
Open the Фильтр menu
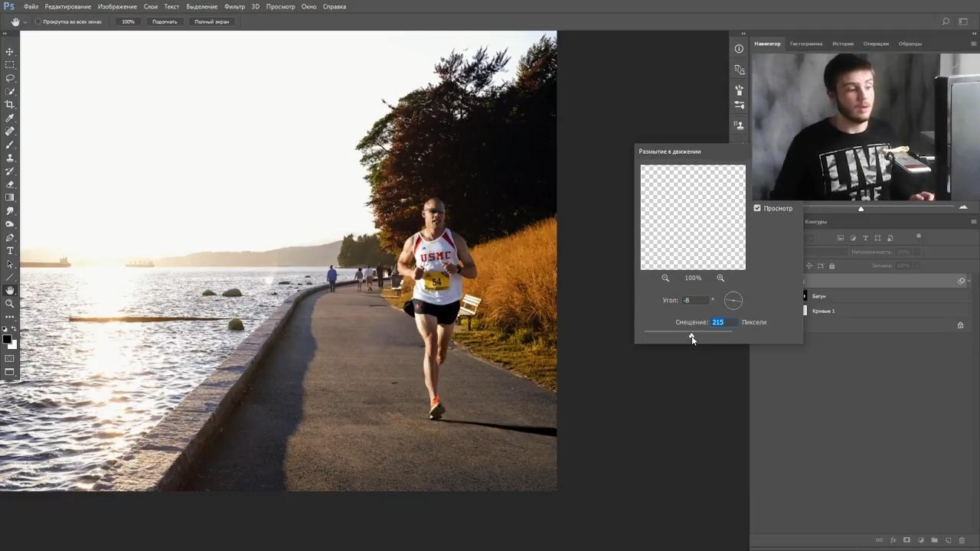tap(234, 6)
